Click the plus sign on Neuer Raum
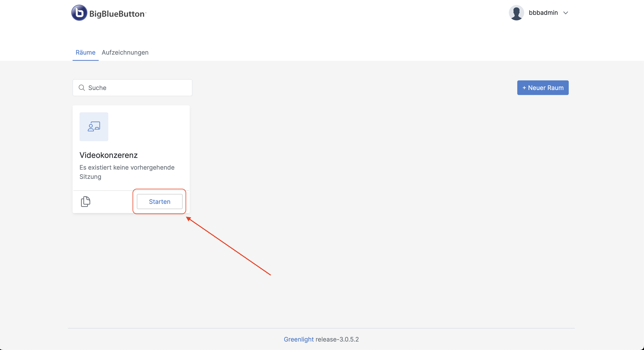The image size is (644, 350). pos(524,88)
